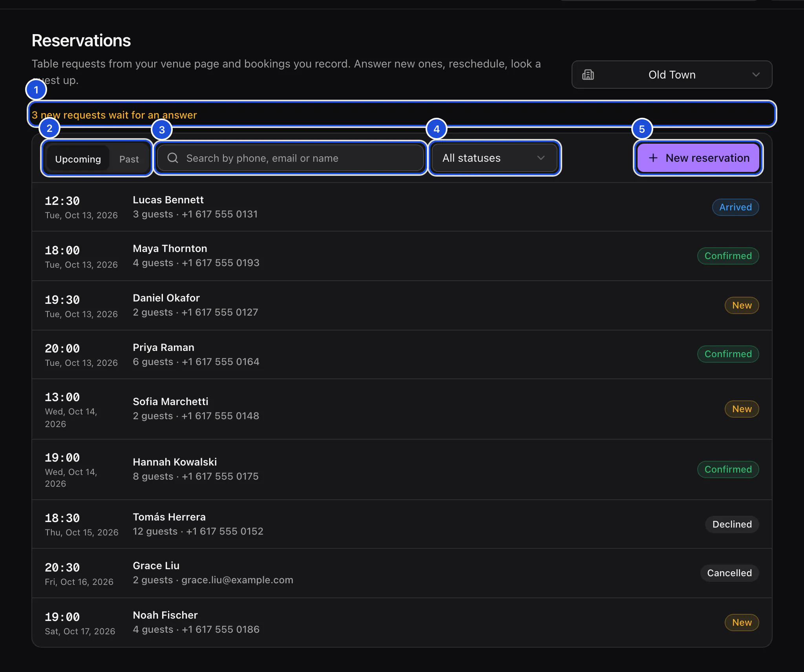Click the Reservations page heading
Image resolution: width=804 pixels, height=672 pixels.
(x=81, y=40)
